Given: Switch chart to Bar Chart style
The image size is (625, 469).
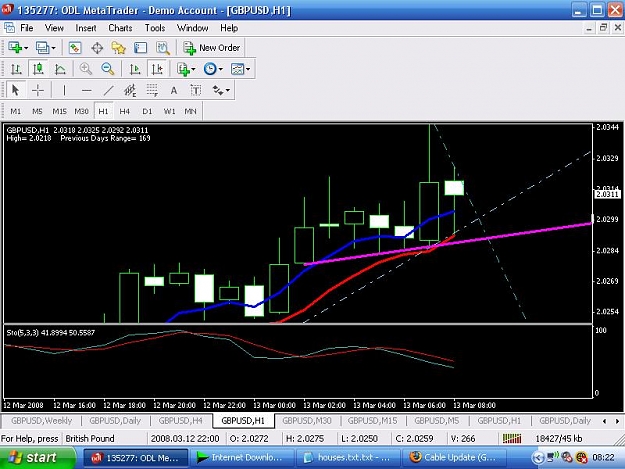Looking at the screenshot, I should click(x=16, y=69).
